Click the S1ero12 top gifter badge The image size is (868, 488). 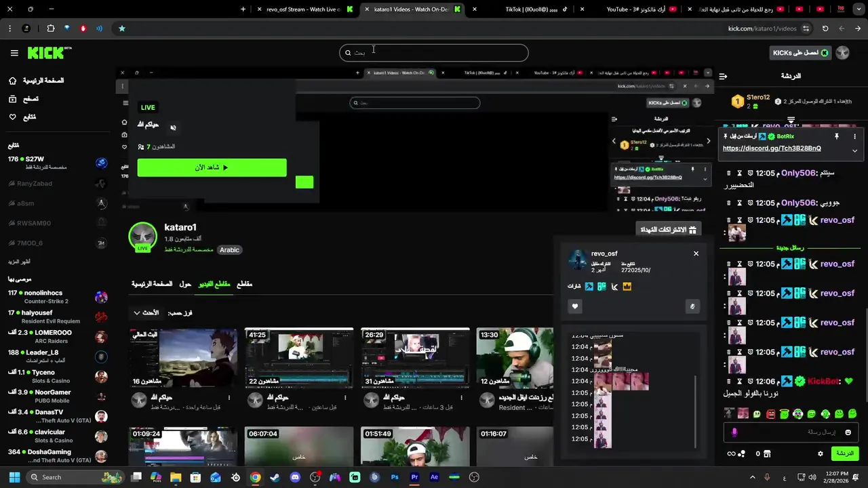pos(738,102)
